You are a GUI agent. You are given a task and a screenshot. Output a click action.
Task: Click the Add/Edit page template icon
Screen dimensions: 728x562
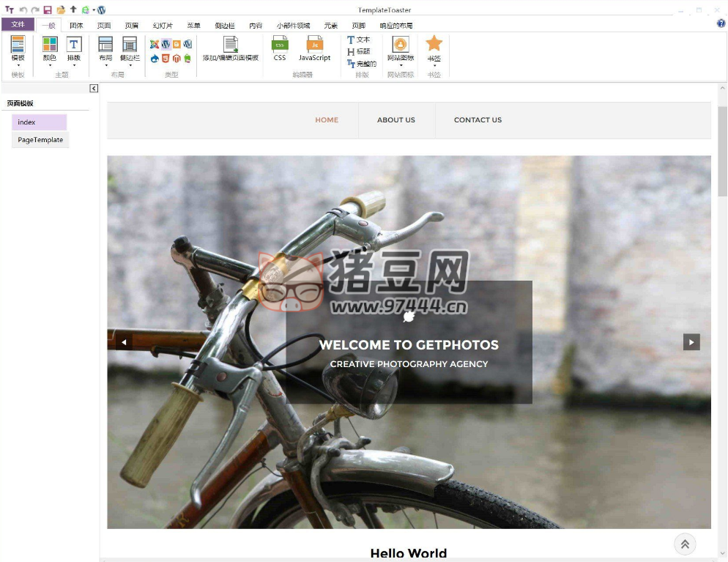coord(231,48)
